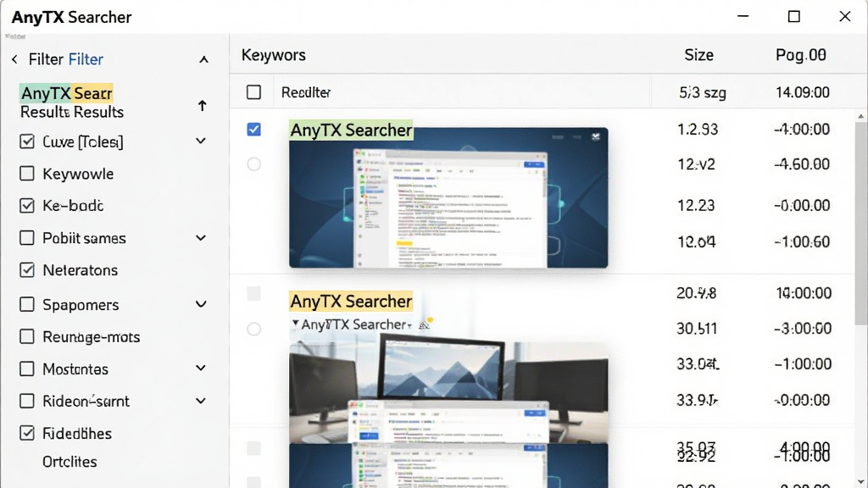This screenshot has width=868, height=488.
Task: Uncheck first AnyTX Searcher result checkbox
Action: tap(253, 130)
